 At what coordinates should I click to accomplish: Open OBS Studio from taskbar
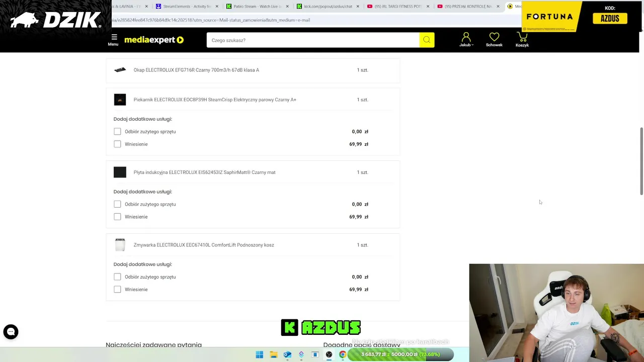[329, 354]
